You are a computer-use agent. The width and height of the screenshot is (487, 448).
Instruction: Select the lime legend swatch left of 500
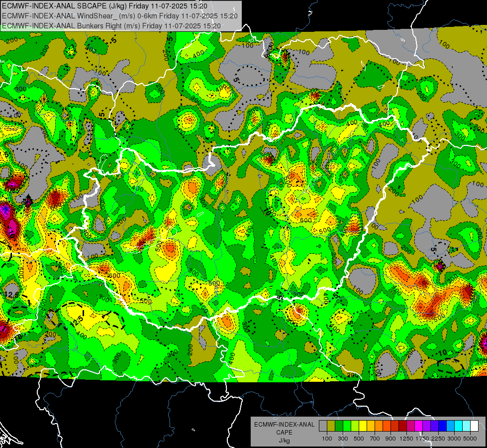click(355, 426)
